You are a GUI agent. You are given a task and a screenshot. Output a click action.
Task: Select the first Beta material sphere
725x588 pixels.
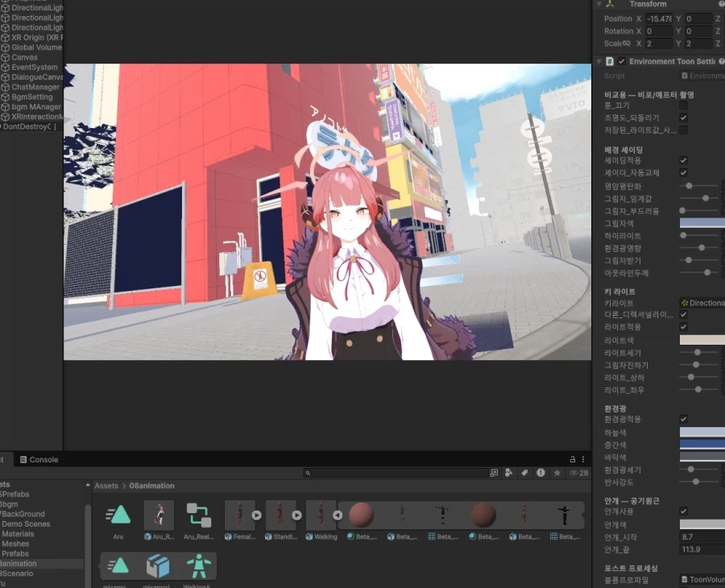(361, 515)
